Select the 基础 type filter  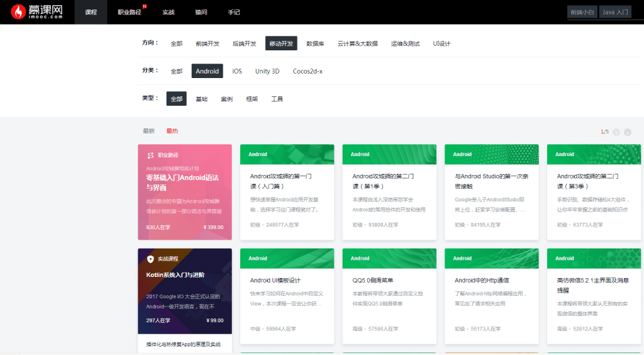pos(201,99)
